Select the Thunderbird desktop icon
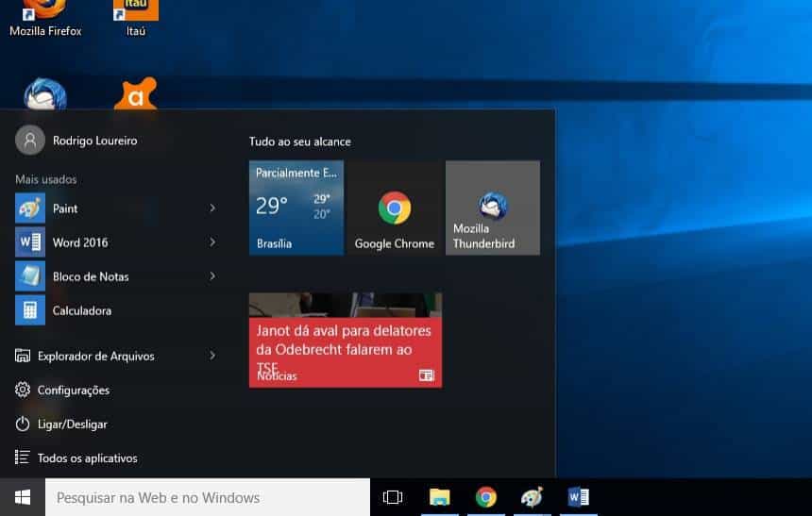 click(x=45, y=93)
